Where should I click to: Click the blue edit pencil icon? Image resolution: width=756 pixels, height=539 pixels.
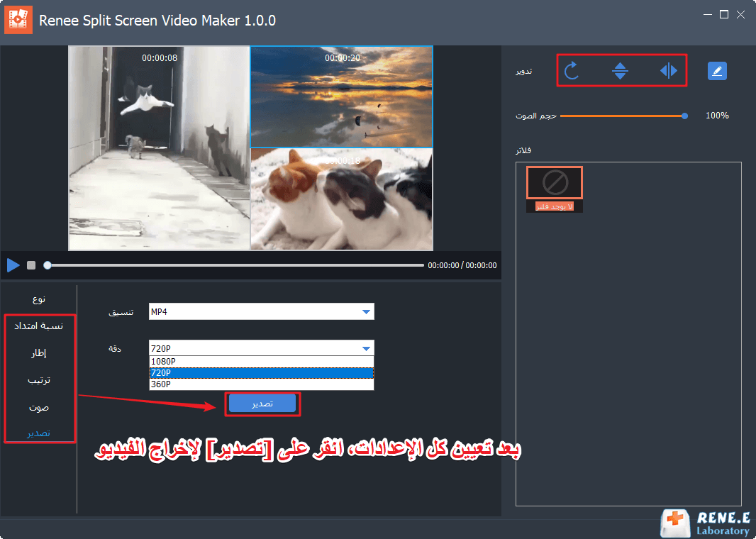click(717, 71)
